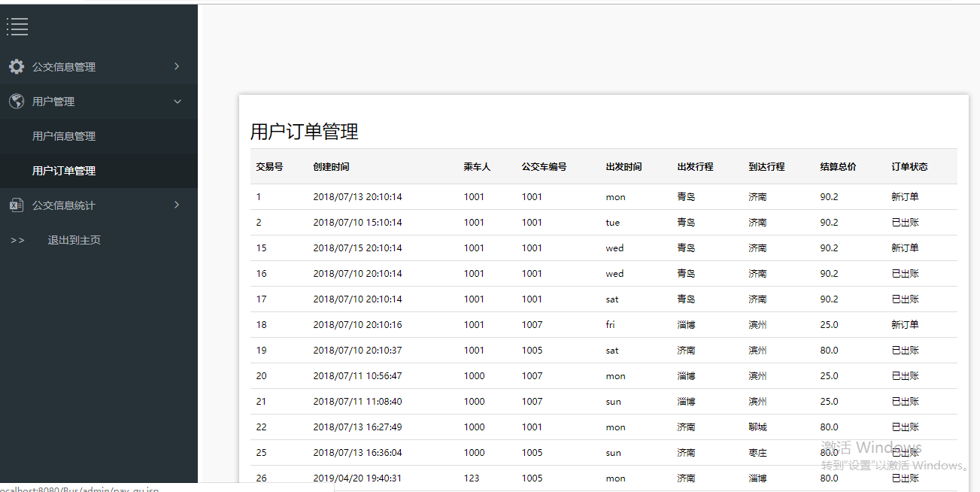Click transaction number 15
The width and height of the screenshot is (980, 492).
261,248
